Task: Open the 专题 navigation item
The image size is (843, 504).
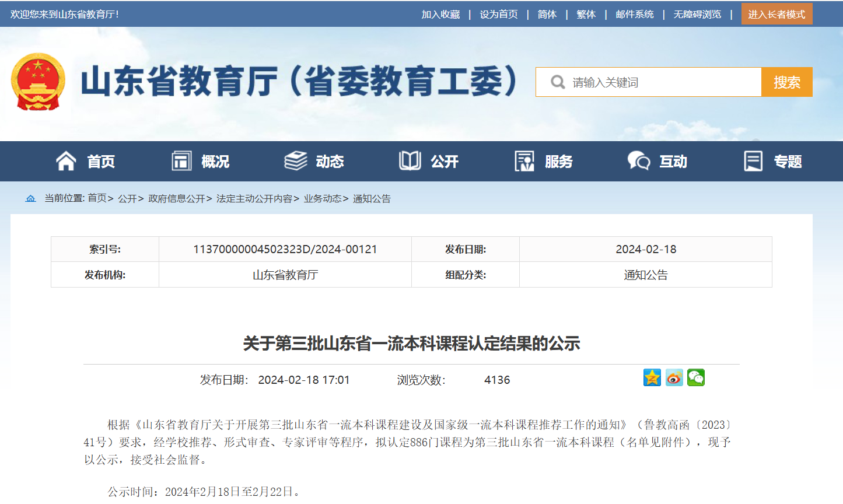Action: (773, 161)
